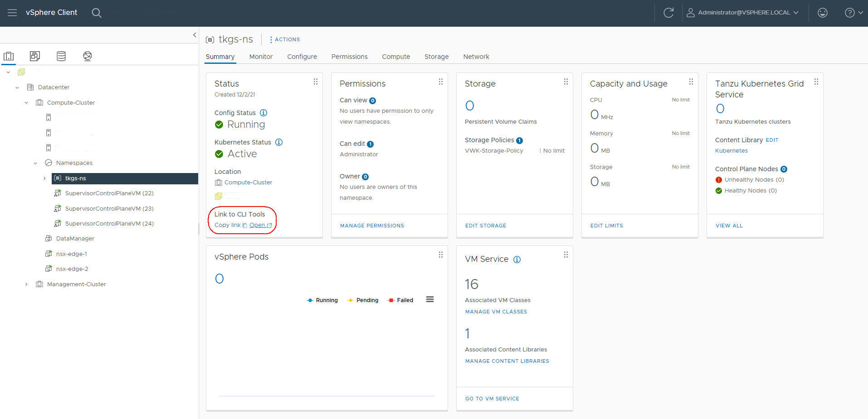The width and height of the screenshot is (868, 419).
Task: Switch to the Configure tab
Action: (302, 57)
